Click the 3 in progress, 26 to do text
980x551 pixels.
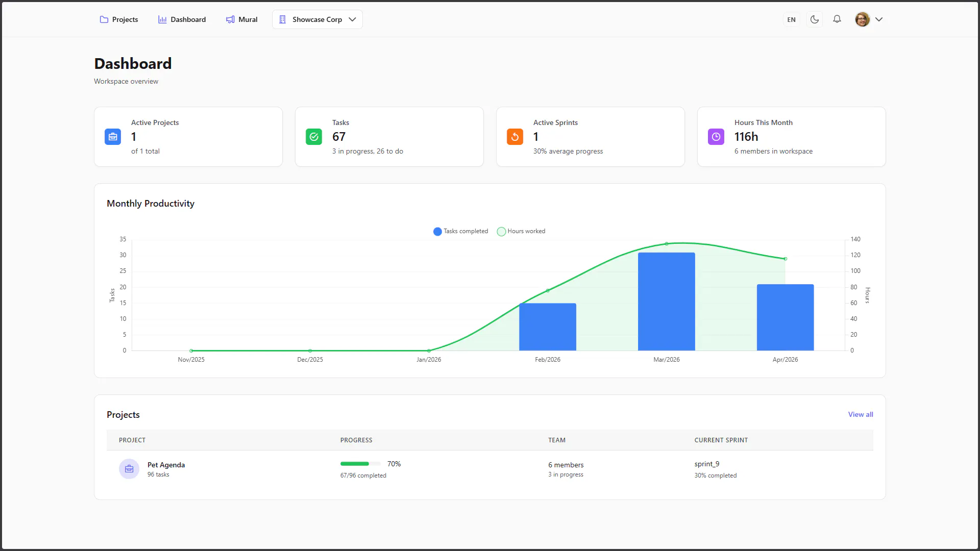tap(367, 151)
